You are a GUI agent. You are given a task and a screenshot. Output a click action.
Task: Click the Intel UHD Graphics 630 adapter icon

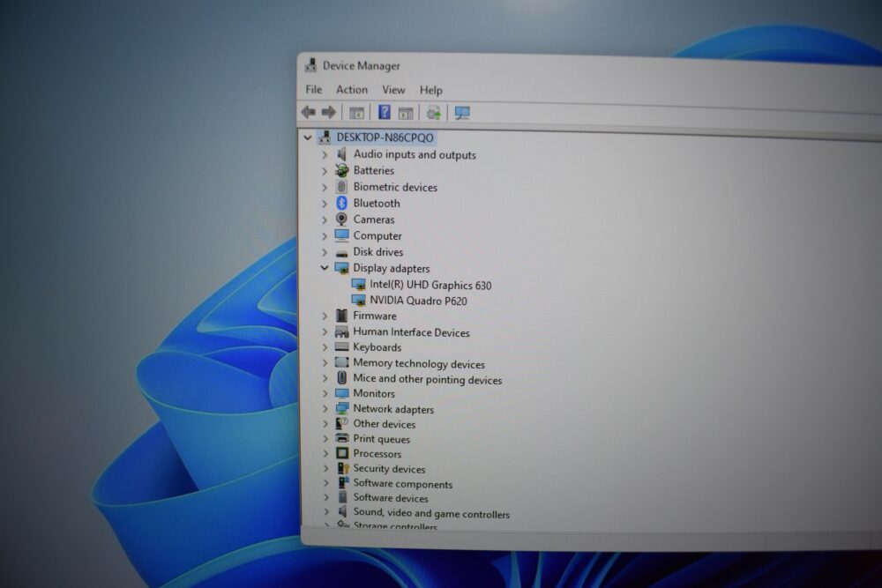pos(358,285)
